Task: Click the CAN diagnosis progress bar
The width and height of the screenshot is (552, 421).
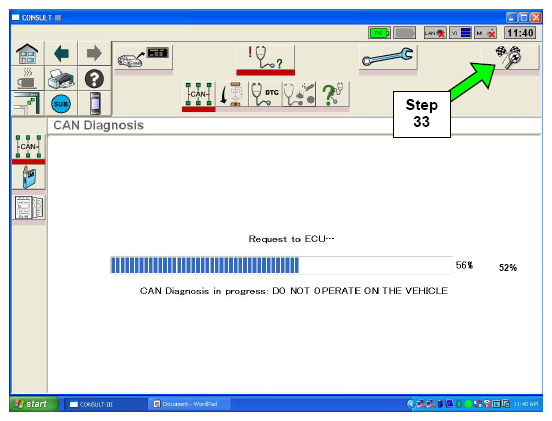Action: point(281,265)
